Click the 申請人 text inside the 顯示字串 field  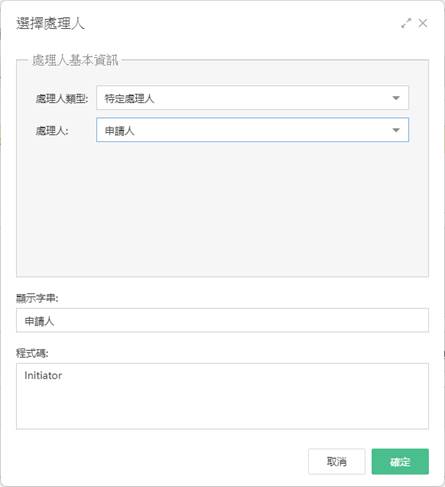point(39,321)
